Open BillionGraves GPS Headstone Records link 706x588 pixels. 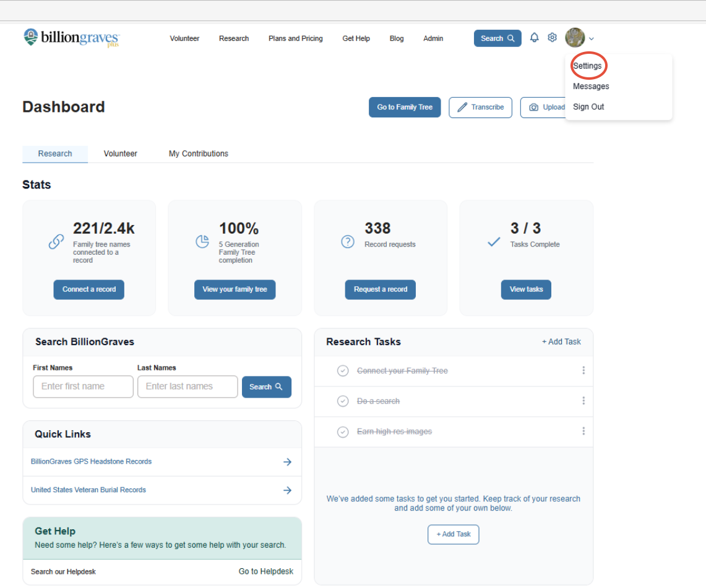tap(91, 462)
